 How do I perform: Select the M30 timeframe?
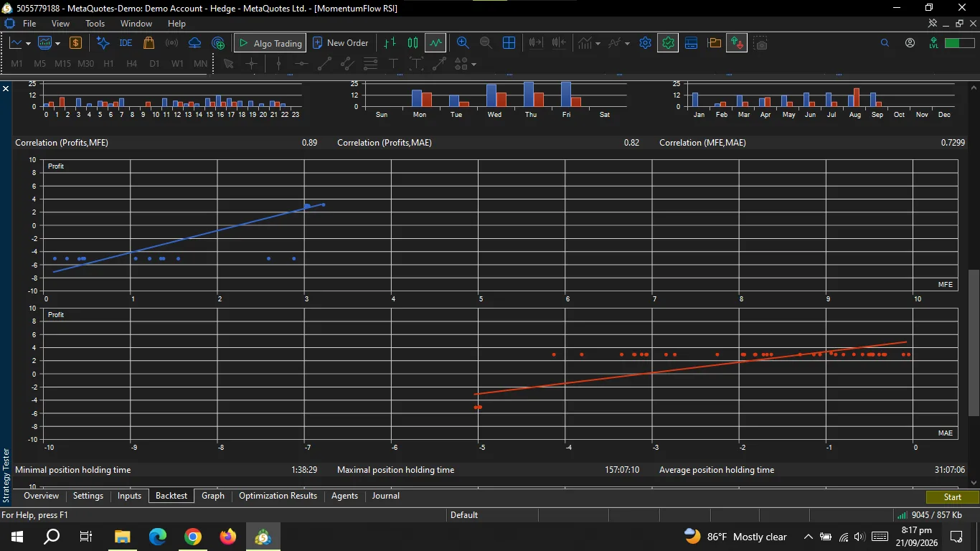point(85,64)
